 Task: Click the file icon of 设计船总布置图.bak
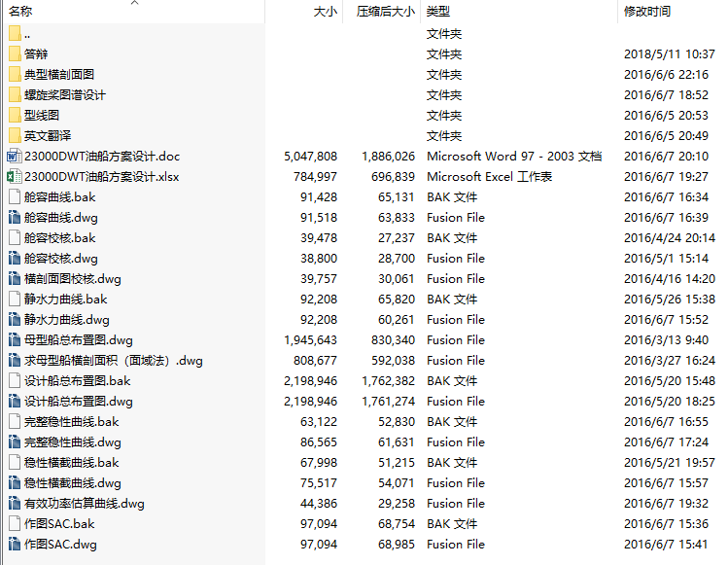pos(15,381)
